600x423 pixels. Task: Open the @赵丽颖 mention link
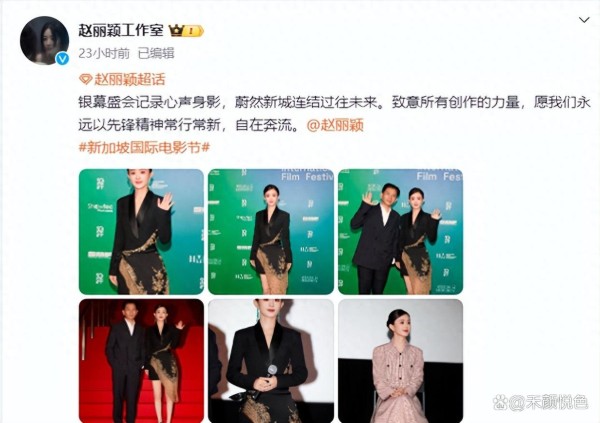click(335, 125)
